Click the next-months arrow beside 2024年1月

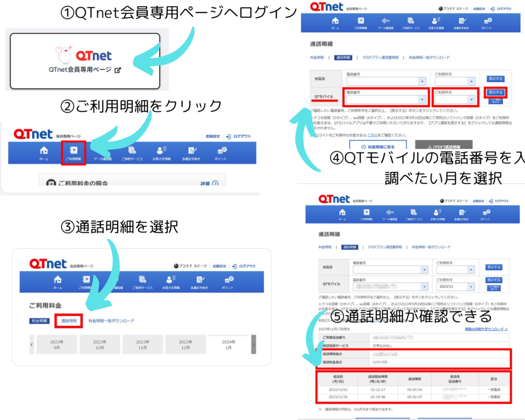[254, 344]
